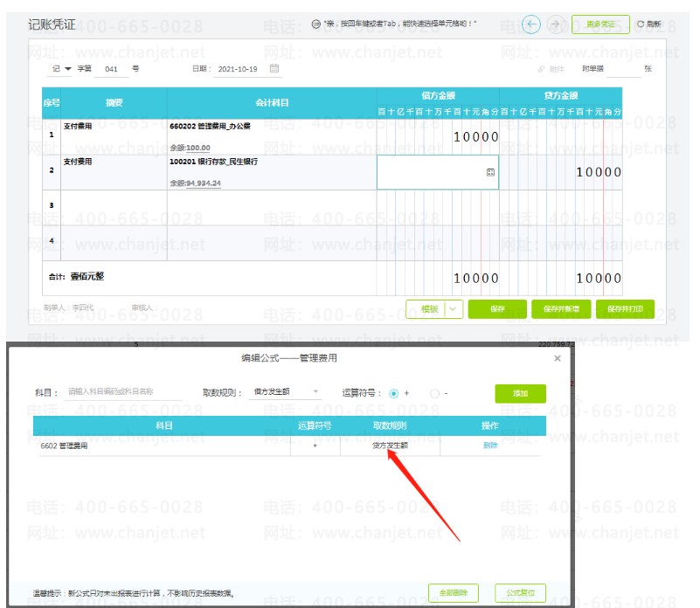700x608 pixels.
Task: Click 贷方发生额 rule cell in formula table
Action: point(390,445)
